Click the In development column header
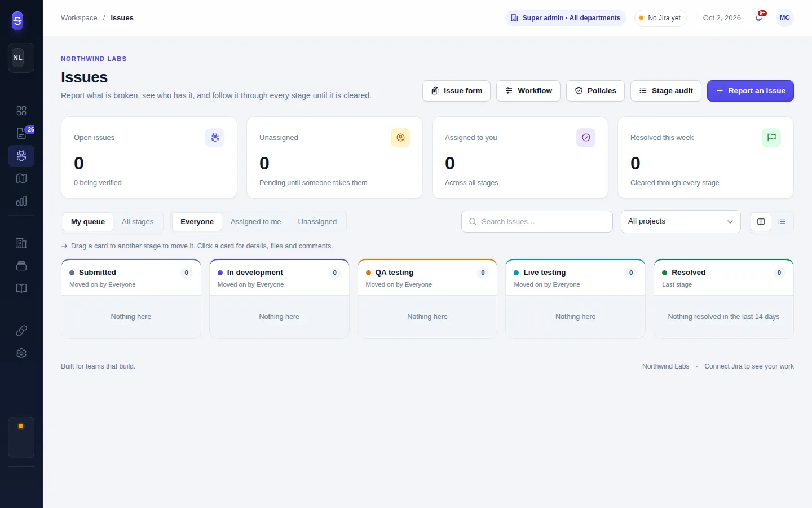Image resolution: width=812 pixels, height=508 pixels. click(279, 278)
